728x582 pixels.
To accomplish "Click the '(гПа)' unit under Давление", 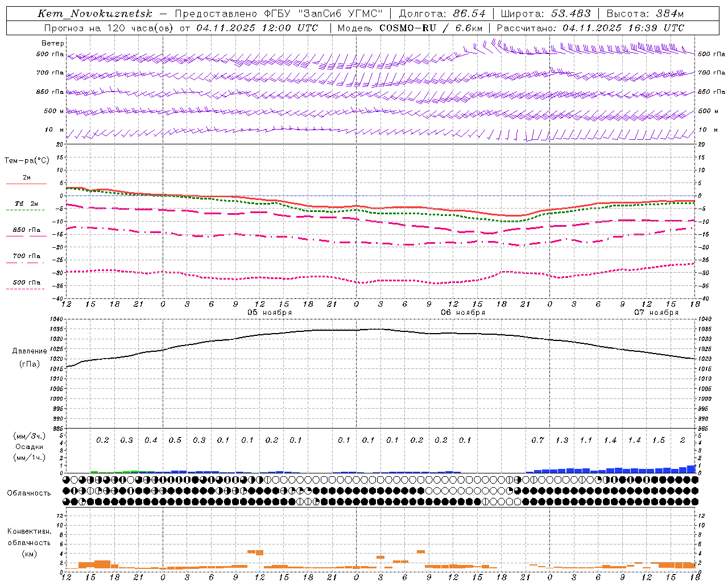I will 30,364.
